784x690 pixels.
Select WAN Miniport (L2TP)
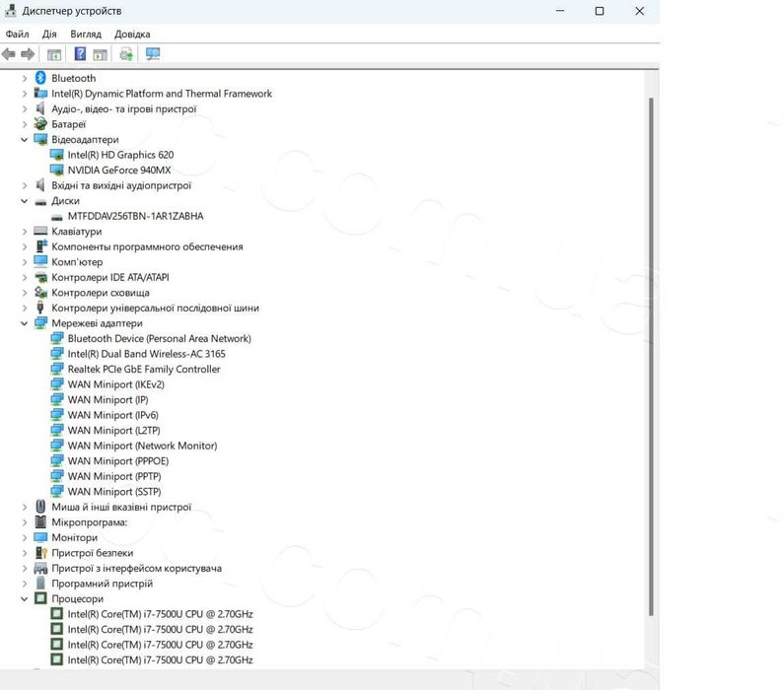pyautogui.click(x=114, y=430)
